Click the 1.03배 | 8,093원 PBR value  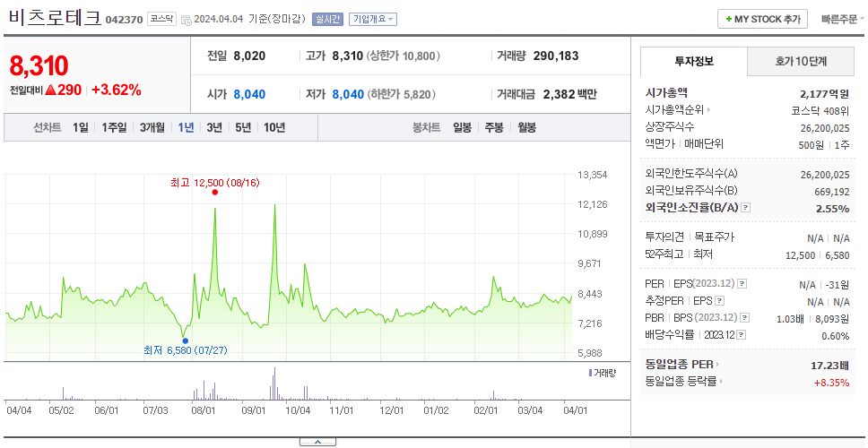(x=812, y=319)
